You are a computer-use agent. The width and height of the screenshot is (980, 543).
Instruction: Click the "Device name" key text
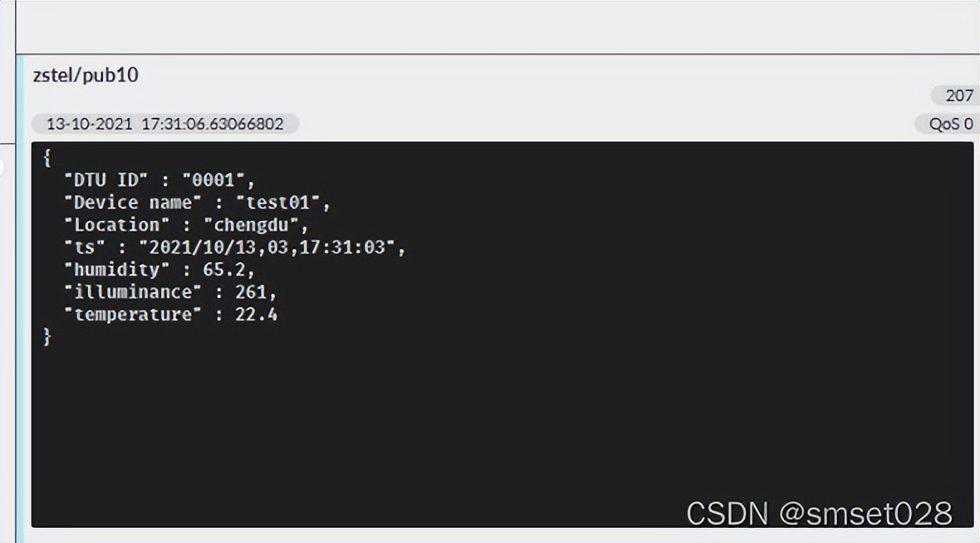point(133,203)
